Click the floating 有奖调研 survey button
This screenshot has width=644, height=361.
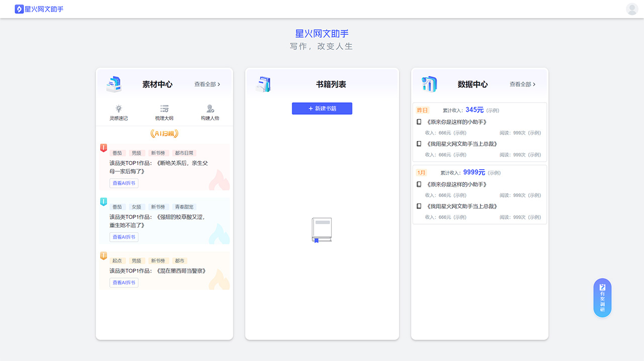pos(602,298)
